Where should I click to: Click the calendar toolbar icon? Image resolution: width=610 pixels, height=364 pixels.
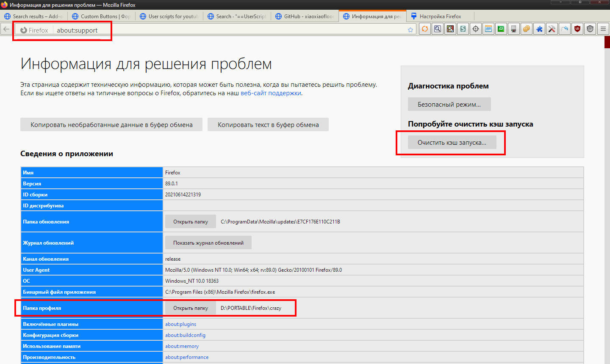[488, 29]
